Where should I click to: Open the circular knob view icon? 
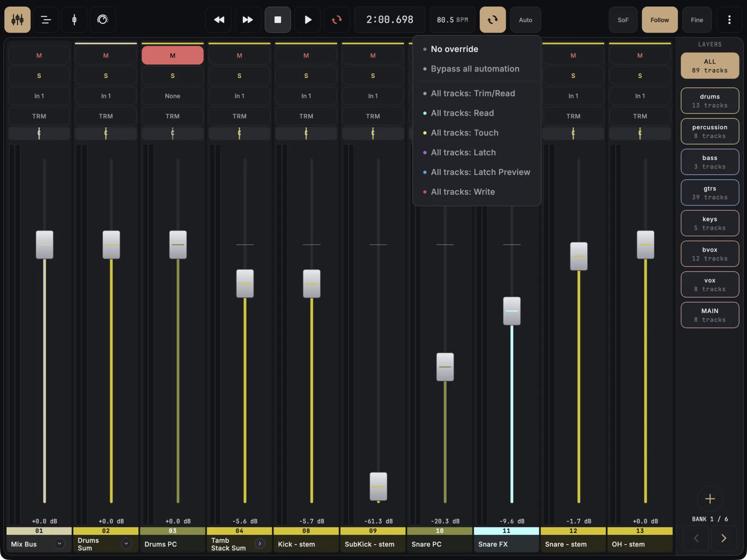pos(103,20)
